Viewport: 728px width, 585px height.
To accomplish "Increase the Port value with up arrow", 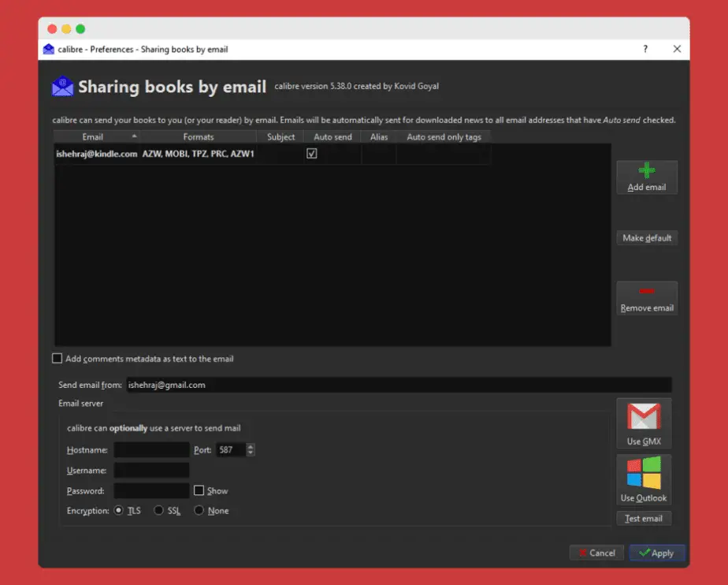I will pos(251,446).
